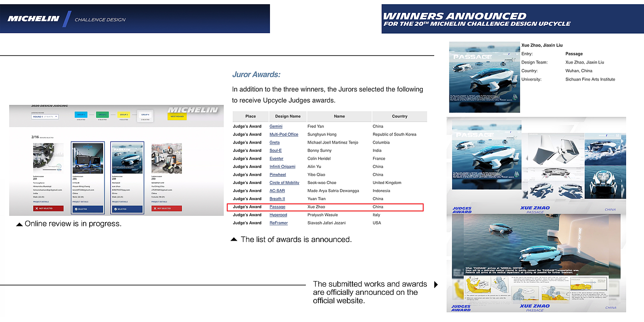Open Project Details for submission 290
The height and width of the screenshot is (322, 644).
tap(160, 202)
